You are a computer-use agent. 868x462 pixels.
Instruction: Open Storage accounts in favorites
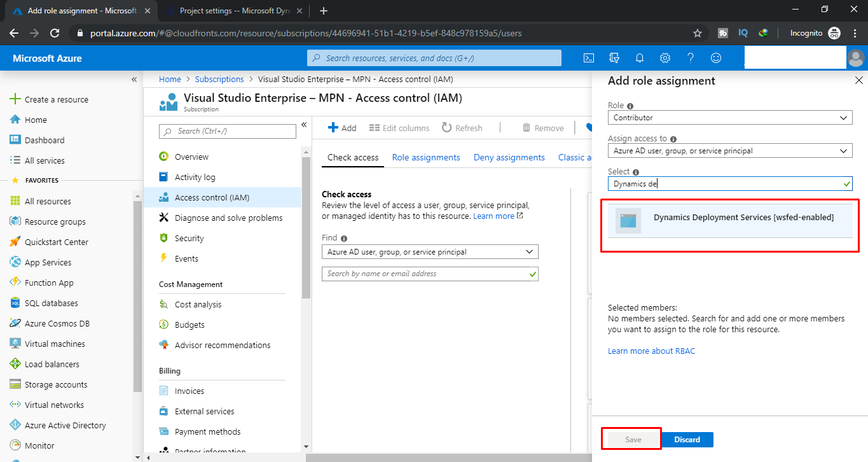pyautogui.click(x=56, y=384)
